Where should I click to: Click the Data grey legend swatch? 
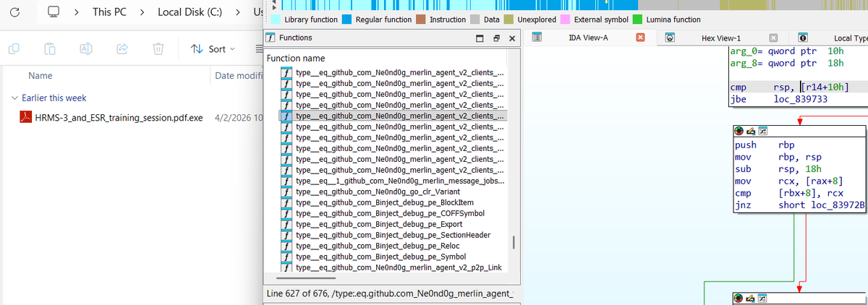point(475,20)
